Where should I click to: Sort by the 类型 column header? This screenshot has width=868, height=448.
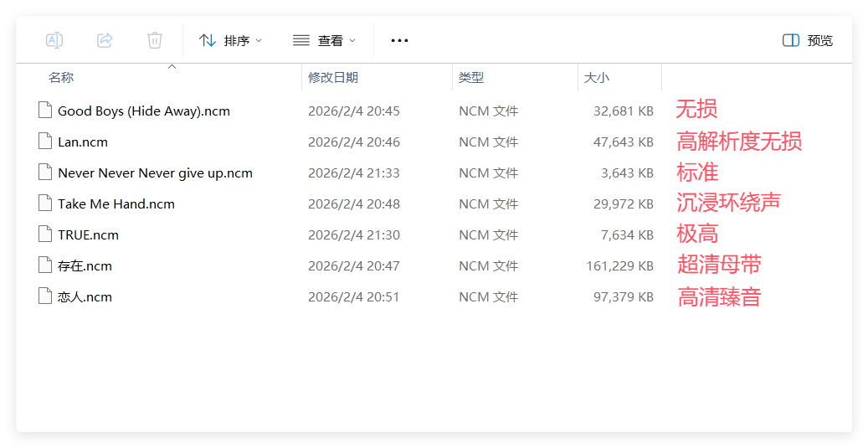(471, 78)
